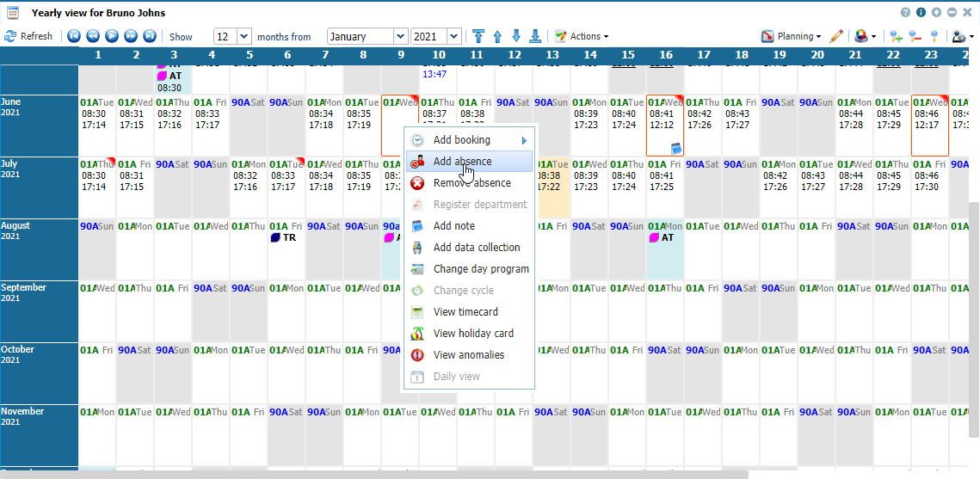Click the pin with red minus icon
Image resolution: width=980 pixels, height=479 pixels.
[915, 36]
